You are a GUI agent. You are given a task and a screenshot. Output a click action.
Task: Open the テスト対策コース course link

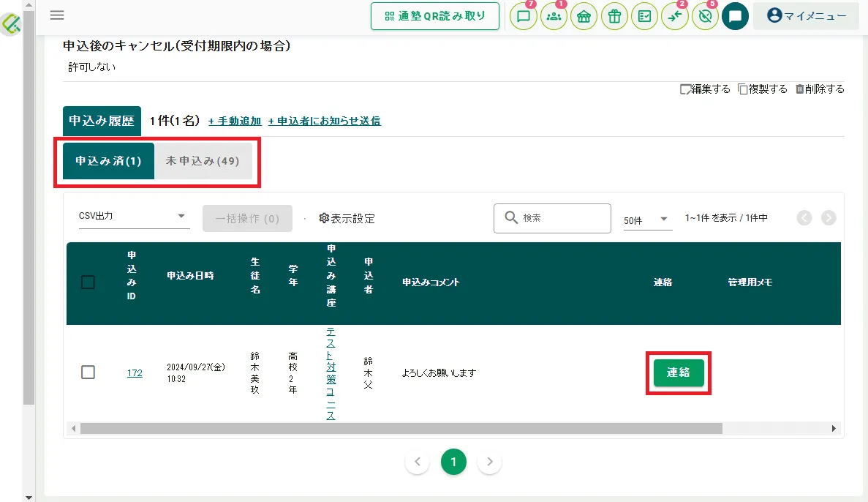coord(331,373)
